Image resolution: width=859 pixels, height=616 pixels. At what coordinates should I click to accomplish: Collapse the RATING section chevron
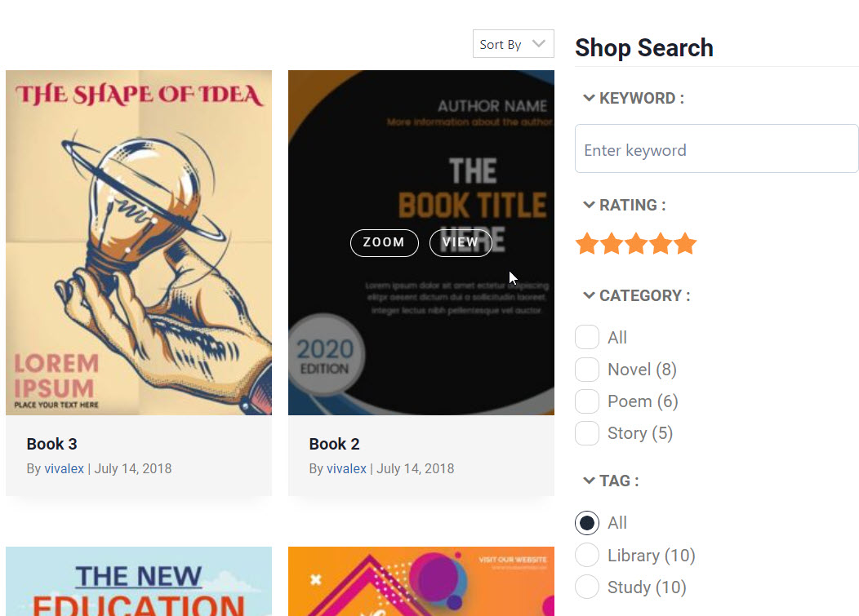[x=589, y=205]
